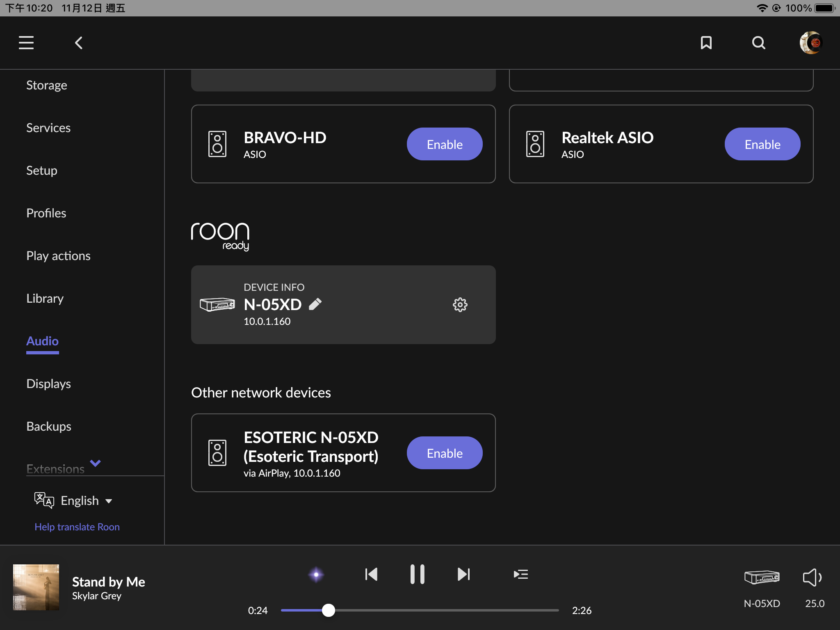Viewport: 840px width, 630px height.
Task: Click the 10.0.1.160 IP under DEVICE INFO
Action: (267, 321)
